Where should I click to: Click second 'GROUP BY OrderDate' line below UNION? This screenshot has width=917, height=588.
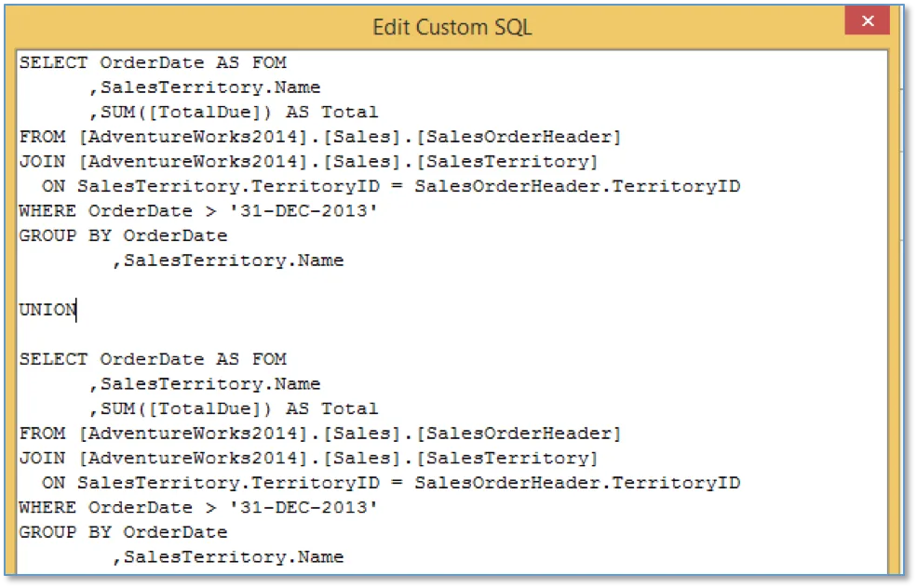124,532
